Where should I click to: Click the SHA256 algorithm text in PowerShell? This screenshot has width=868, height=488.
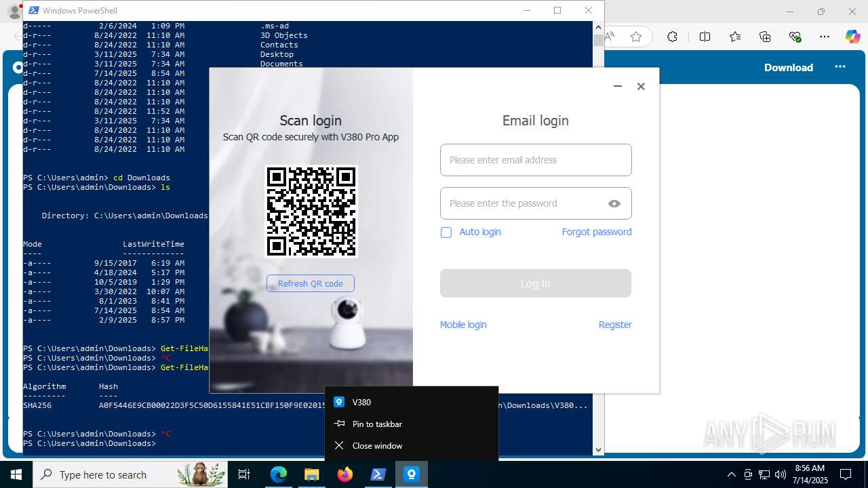point(37,405)
